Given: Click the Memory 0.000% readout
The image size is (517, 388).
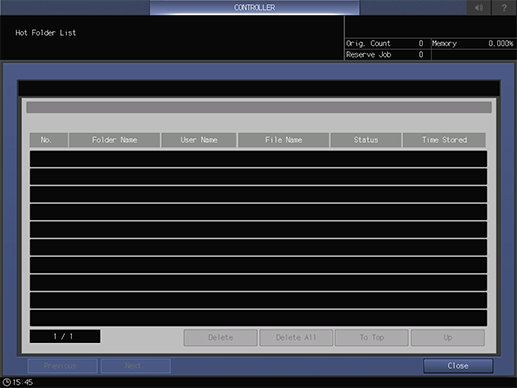Looking at the screenshot, I should coord(473,43).
